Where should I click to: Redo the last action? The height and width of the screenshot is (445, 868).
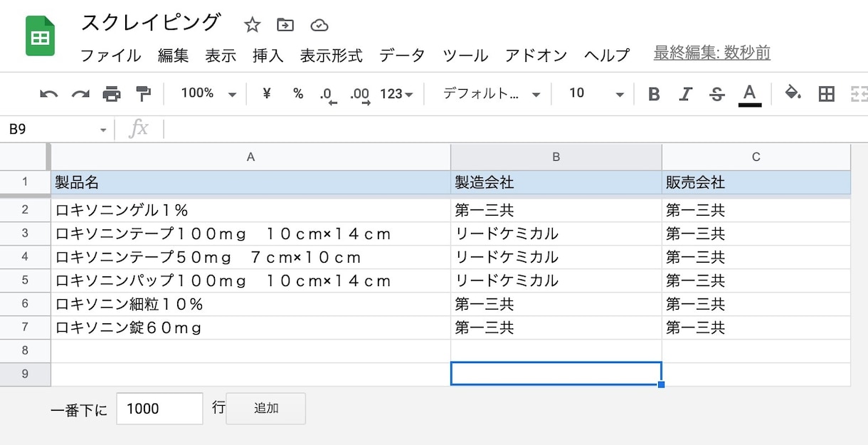[x=80, y=94]
